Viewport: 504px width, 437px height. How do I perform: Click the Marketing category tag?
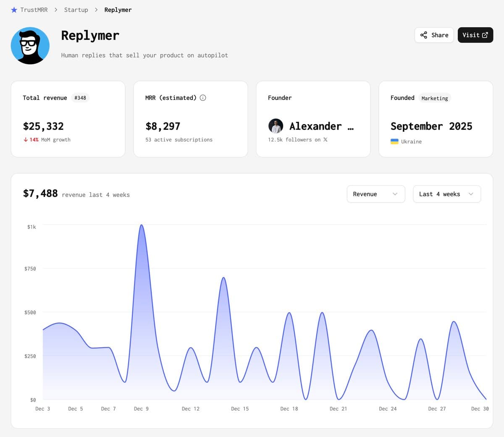(435, 98)
